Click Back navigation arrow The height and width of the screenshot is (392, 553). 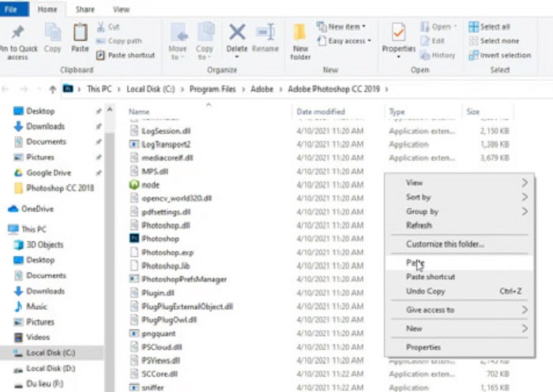(x=6, y=89)
